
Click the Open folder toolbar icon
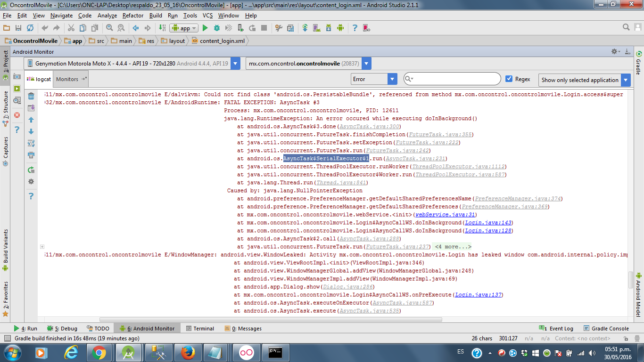pos(7,28)
